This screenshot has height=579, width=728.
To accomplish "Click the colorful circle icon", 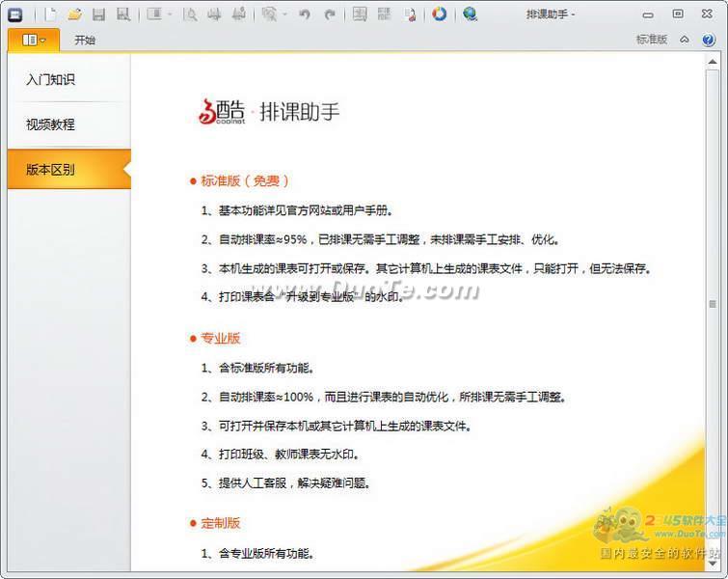I will point(440,14).
